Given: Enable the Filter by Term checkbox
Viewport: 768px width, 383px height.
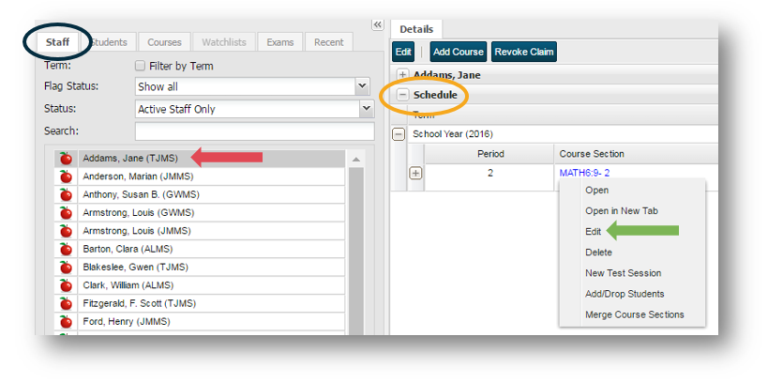Looking at the screenshot, I should point(140,66).
